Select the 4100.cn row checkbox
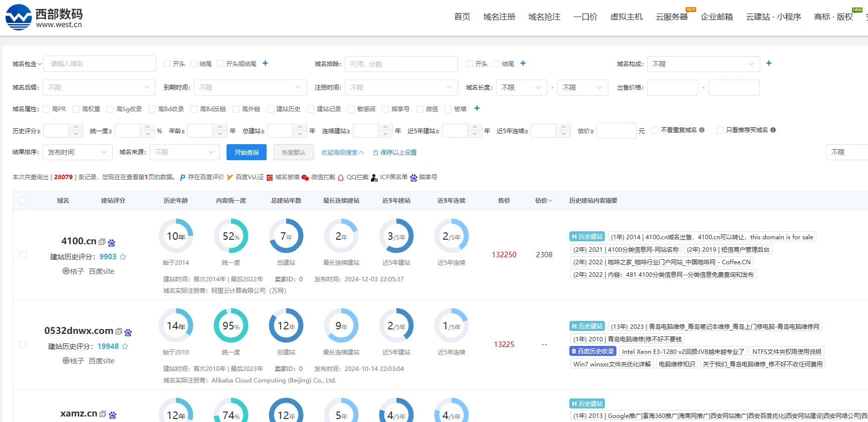 (23, 255)
